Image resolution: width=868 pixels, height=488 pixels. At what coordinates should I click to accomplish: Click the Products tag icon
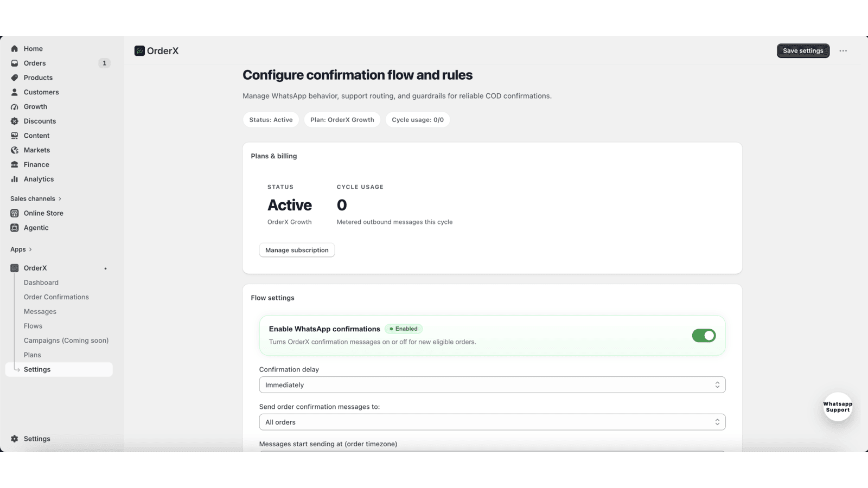point(15,78)
